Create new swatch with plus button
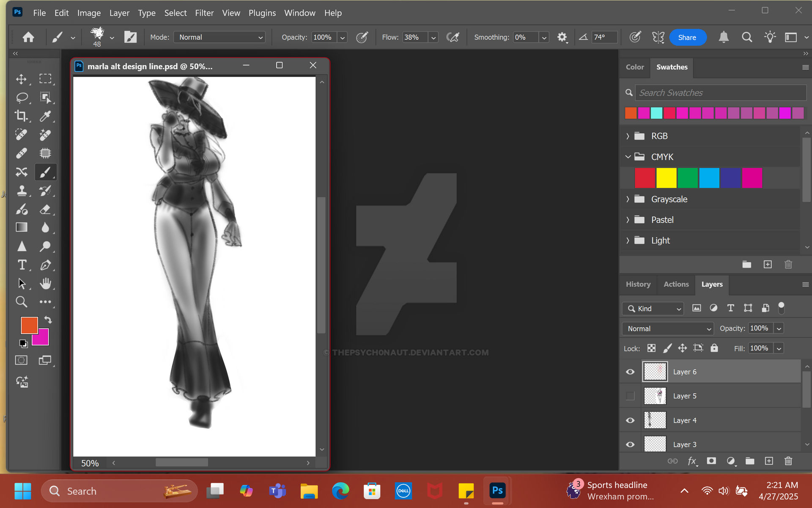 pos(768,264)
